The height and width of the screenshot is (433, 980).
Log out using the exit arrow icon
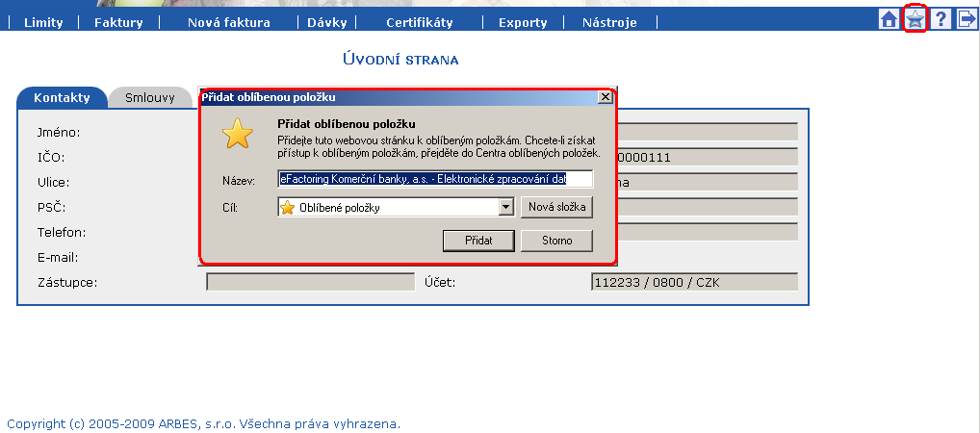[x=967, y=19]
